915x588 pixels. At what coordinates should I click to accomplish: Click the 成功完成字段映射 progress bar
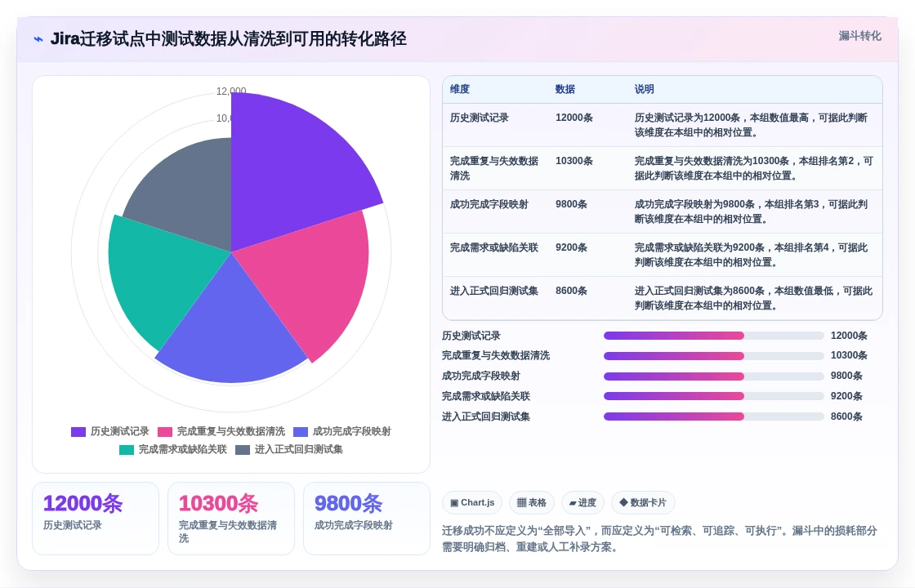pyautogui.click(x=714, y=376)
